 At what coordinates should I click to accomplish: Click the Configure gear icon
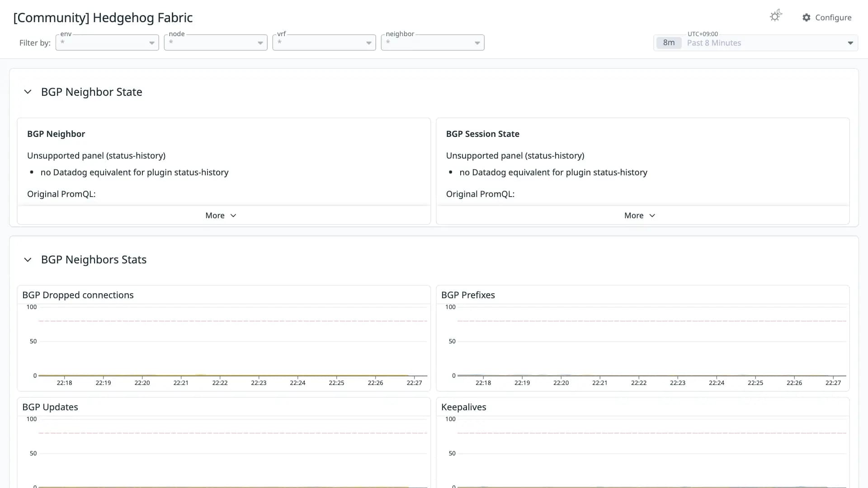point(807,18)
